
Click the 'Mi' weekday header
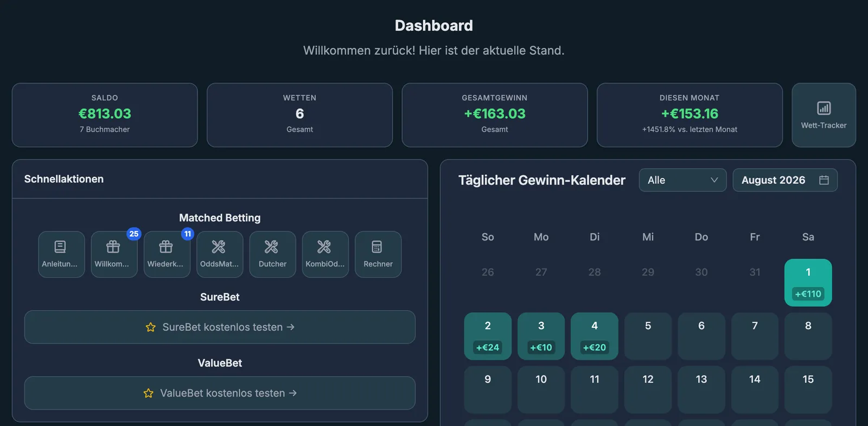(x=648, y=237)
